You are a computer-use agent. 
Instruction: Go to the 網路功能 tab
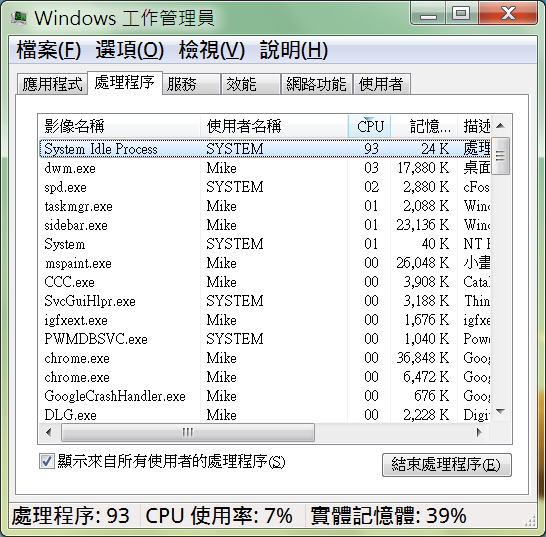tap(317, 84)
